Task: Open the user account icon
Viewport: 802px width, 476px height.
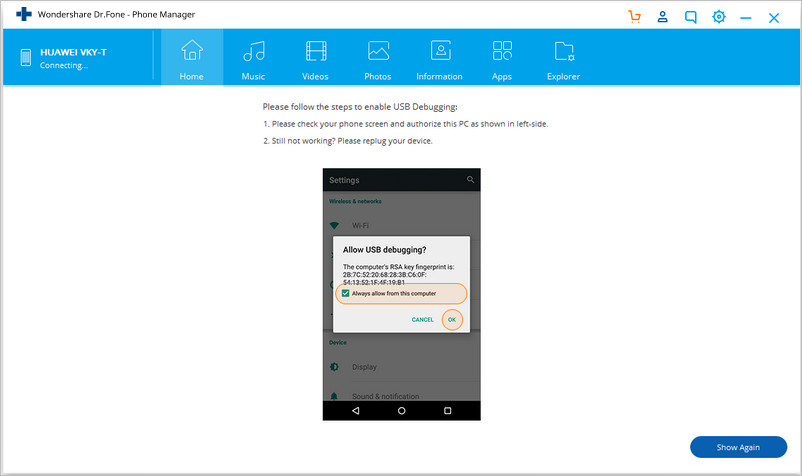Action: tap(662, 17)
